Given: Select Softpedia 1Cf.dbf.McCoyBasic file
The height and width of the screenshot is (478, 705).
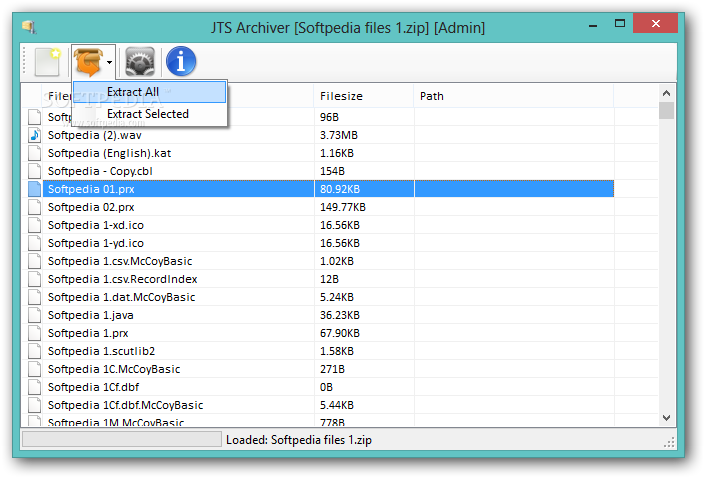Looking at the screenshot, I should click(126, 405).
